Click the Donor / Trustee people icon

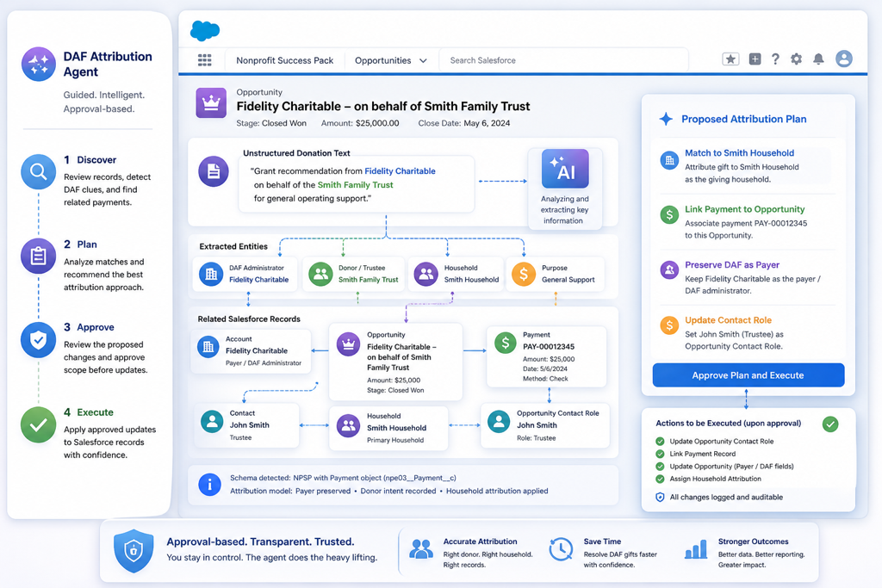tap(320, 274)
